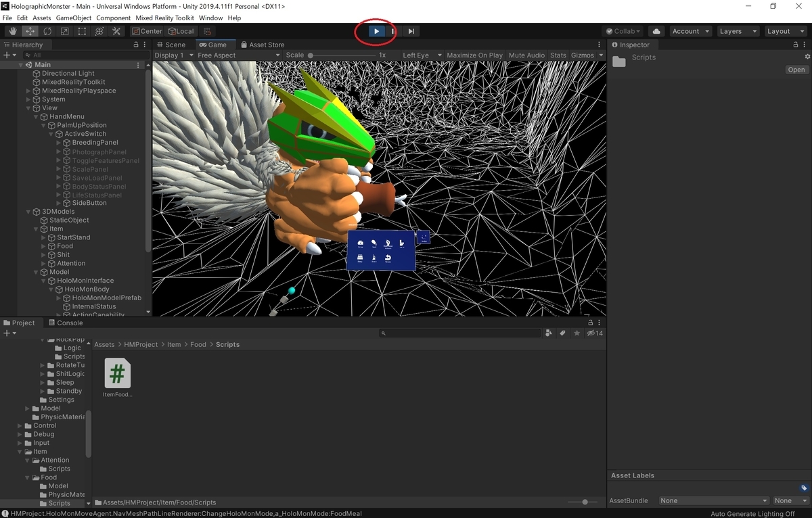The image size is (812, 518).
Task: Click the Project search field
Action: coord(460,333)
